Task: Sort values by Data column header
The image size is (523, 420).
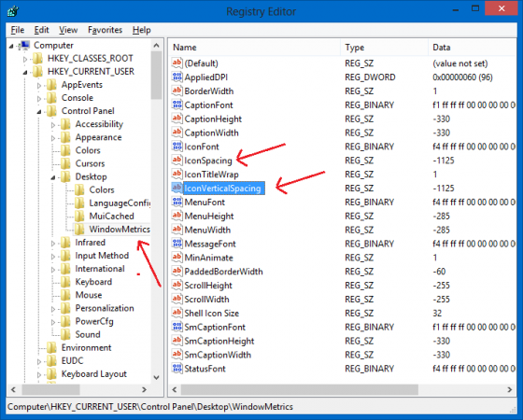Action: [473, 48]
